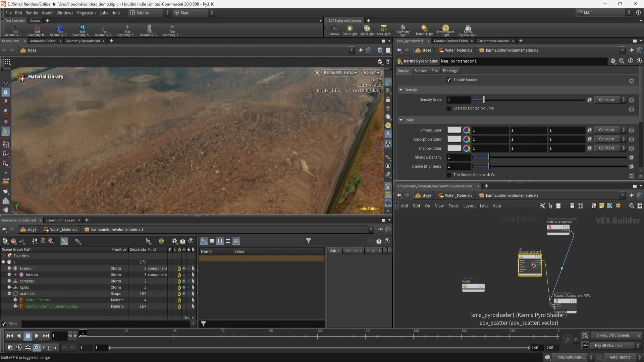Collapse the Density section
Viewport: 644px width, 362px height.
click(x=400, y=90)
